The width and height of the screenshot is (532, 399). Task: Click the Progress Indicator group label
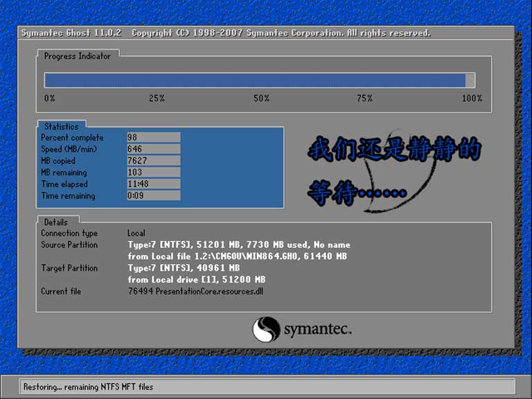77,56
